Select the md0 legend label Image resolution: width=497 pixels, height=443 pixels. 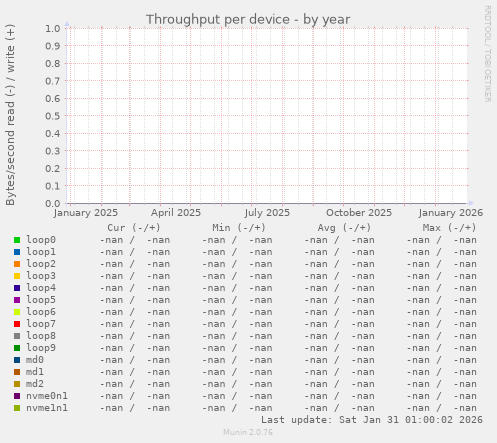(35, 360)
